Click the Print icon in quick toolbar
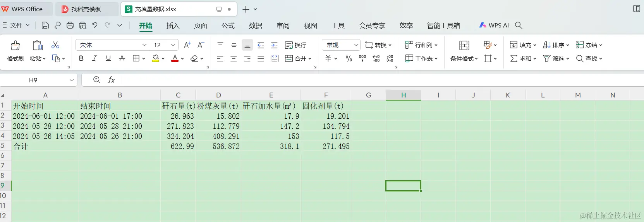Image resolution: width=644 pixels, height=222 pixels. pos(70,25)
